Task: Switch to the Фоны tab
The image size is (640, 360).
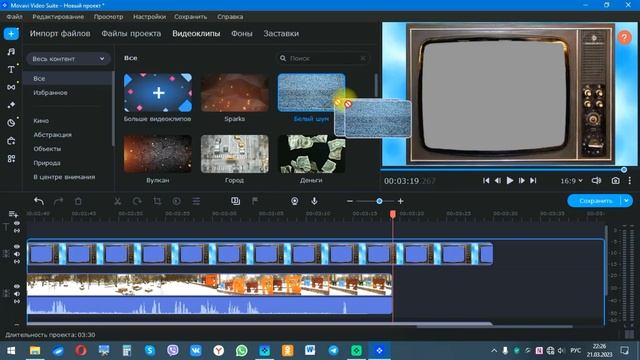Action: pos(242,33)
